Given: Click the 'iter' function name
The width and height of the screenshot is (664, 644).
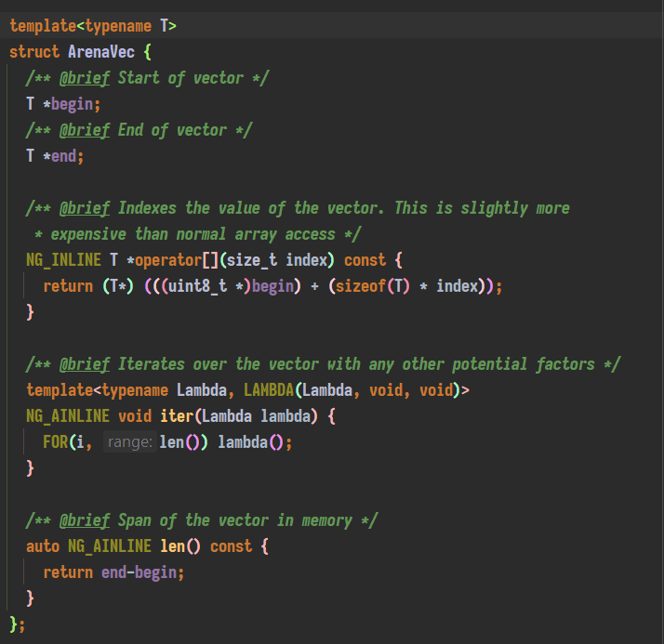Looking at the screenshot, I should pyautogui.click(x=177, y=416).
